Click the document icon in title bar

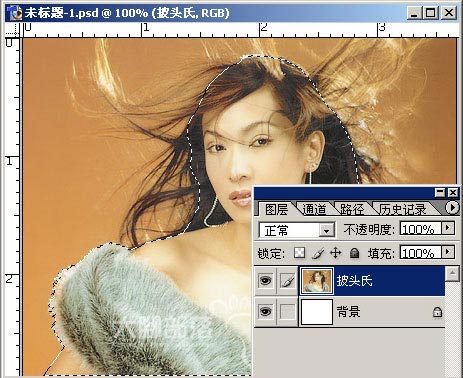pos(14,13)
